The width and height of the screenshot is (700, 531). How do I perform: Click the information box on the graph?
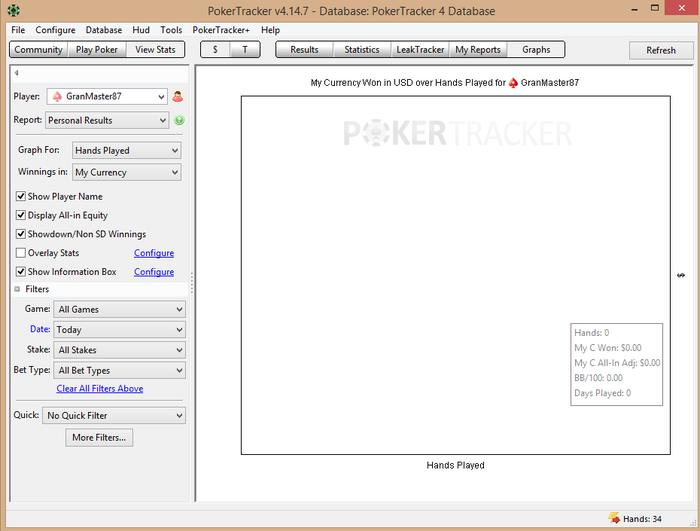tap(617, 364)
